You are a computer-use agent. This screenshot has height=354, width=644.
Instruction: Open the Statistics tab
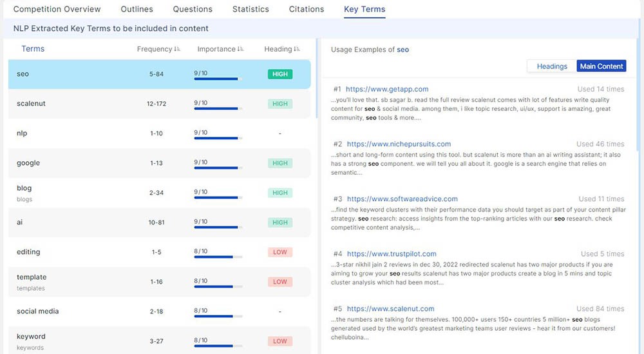coord(251,9)
